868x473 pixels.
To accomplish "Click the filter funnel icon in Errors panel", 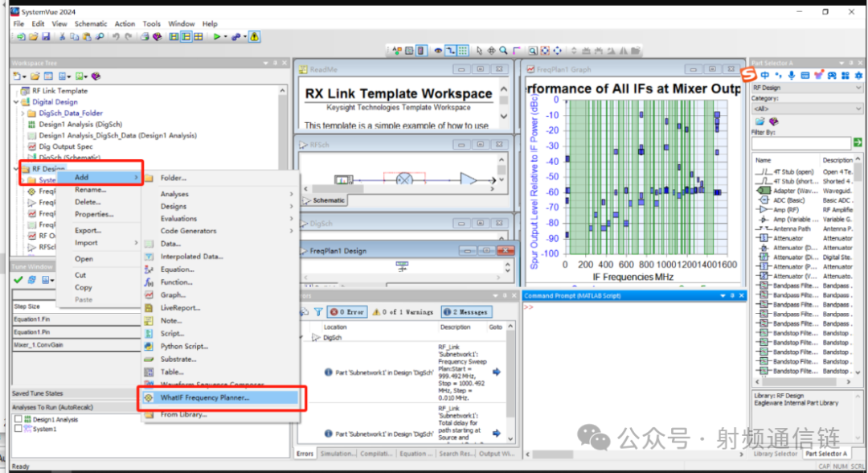I will 318,312.
